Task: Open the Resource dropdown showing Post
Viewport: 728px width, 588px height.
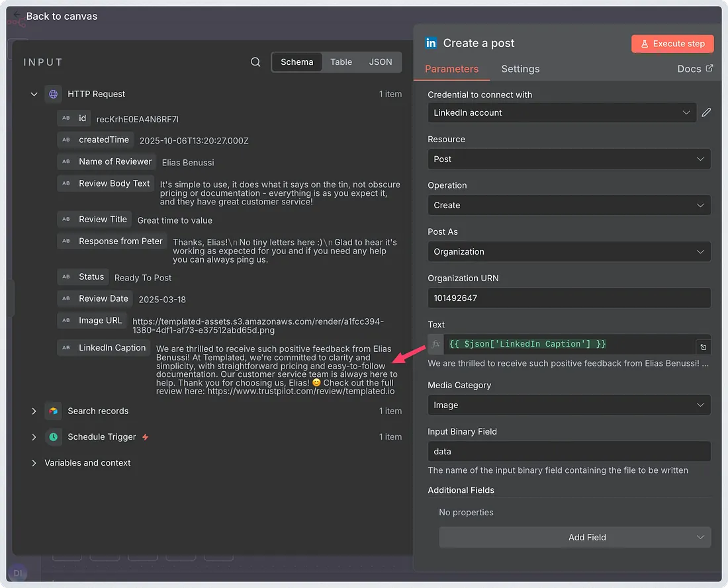Action: coord(569,159)
